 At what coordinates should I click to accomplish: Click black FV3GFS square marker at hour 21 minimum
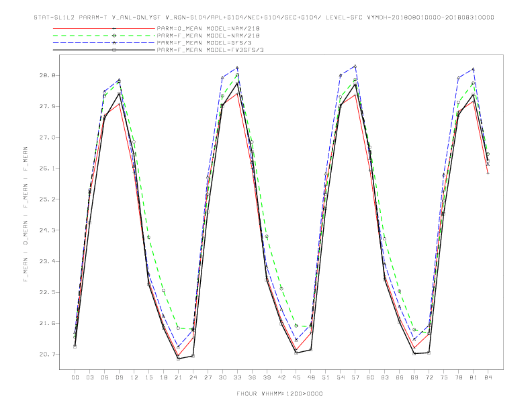pos(178,359)
